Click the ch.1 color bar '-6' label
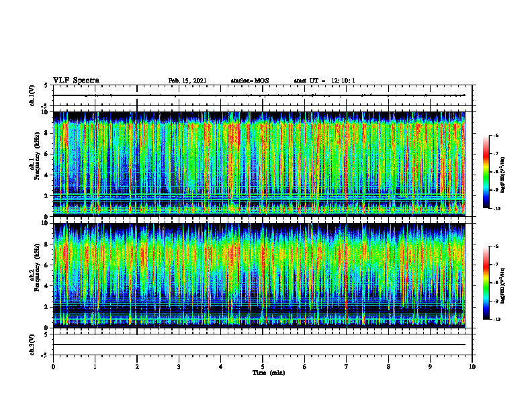532x411 pixels. pyautogui.click(x=496, y=136)
